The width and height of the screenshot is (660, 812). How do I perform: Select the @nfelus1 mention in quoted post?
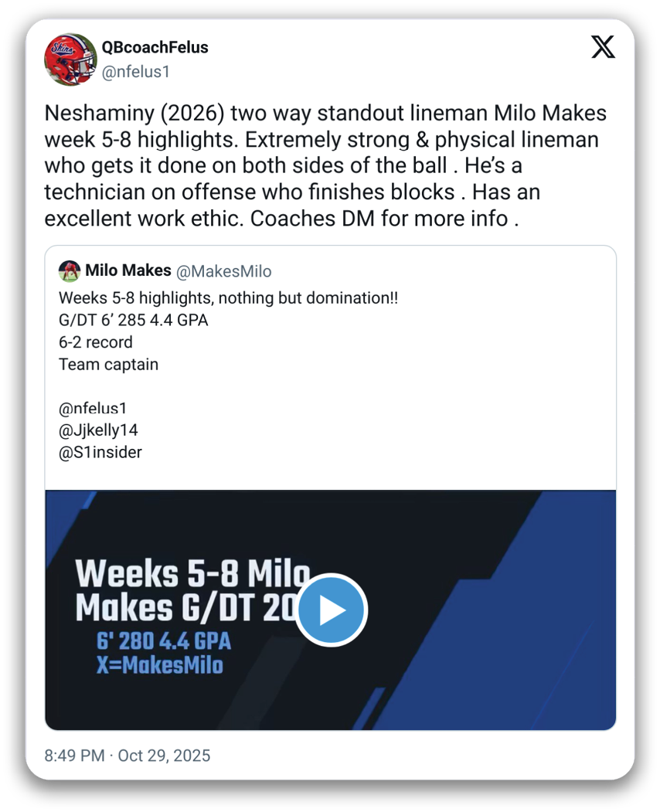(92, 409)
